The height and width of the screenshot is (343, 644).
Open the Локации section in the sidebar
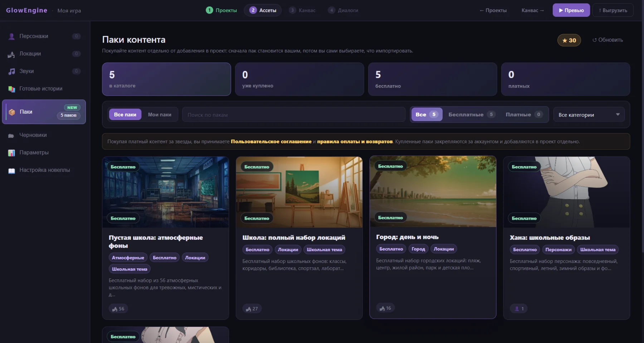click(44, 54)
